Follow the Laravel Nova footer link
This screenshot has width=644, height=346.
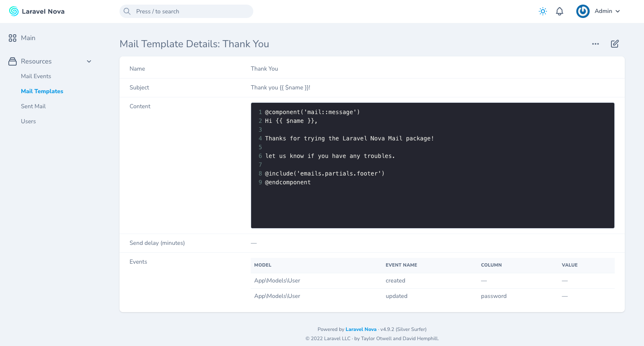pyautogui.click(x=361, y=329)
